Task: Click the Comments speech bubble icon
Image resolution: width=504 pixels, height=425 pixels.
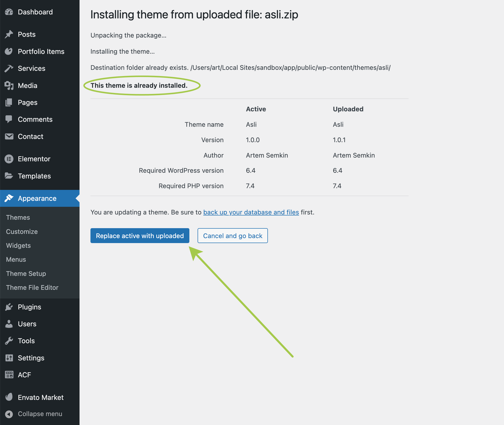Action: [x=9, y=119]
